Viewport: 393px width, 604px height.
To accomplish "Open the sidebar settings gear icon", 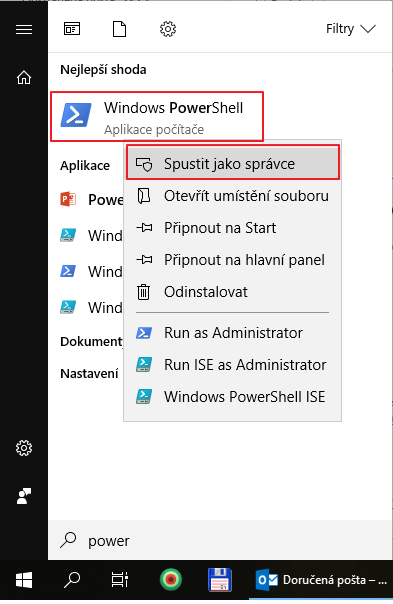I will (x=24, y=448).
